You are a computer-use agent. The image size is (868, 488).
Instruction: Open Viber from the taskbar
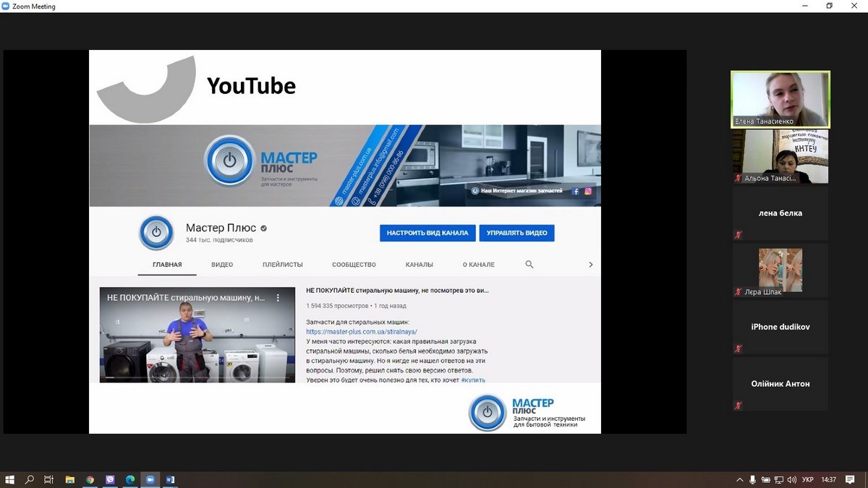click(110, 479)
